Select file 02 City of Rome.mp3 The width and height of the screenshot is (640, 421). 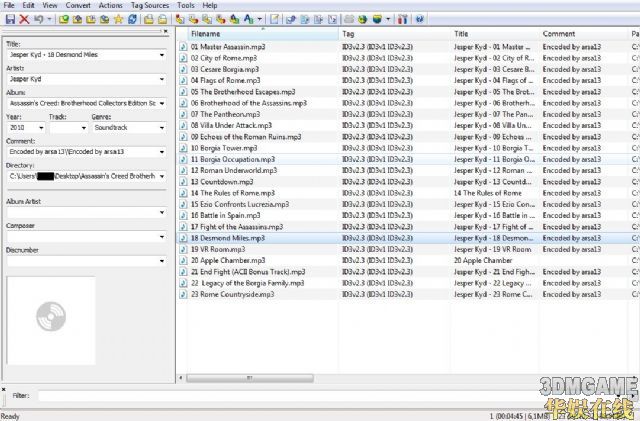[224, 58]
